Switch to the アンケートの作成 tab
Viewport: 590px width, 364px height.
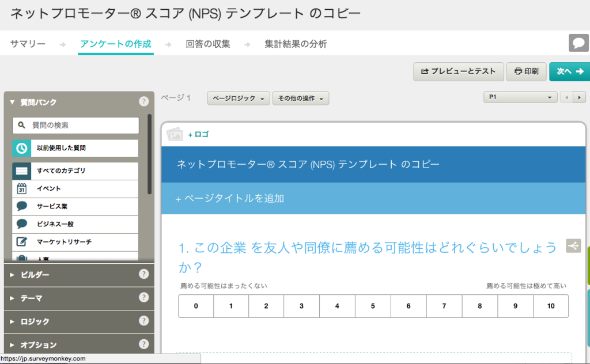click(116, 44)
